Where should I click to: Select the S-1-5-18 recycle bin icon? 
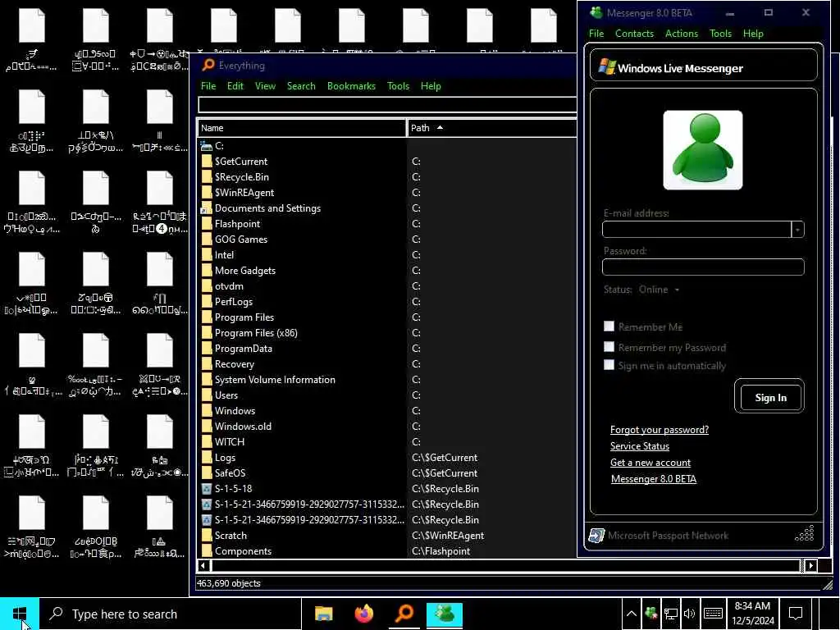tap(206, 489)
